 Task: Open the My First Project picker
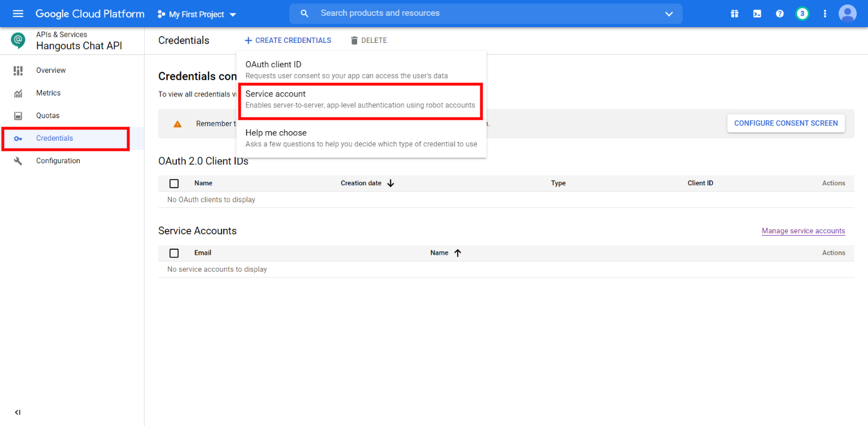pyautogui.click(x=196, y=14)
